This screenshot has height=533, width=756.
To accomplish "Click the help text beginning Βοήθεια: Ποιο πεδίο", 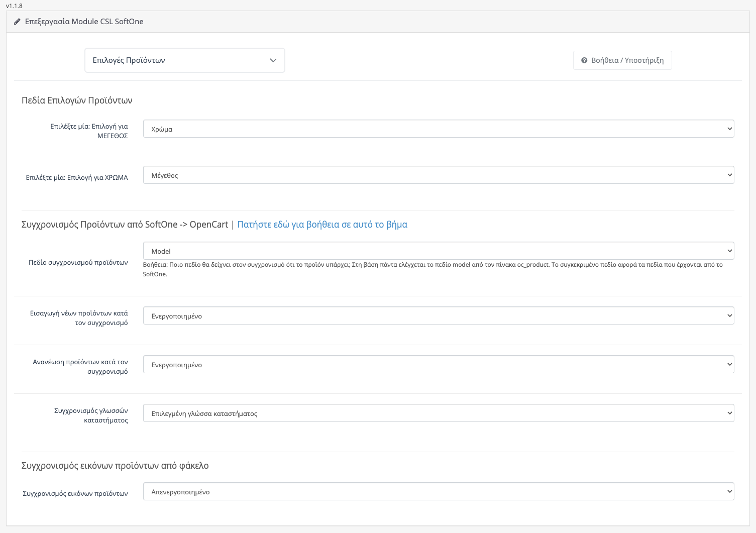I will pos(433,269).
